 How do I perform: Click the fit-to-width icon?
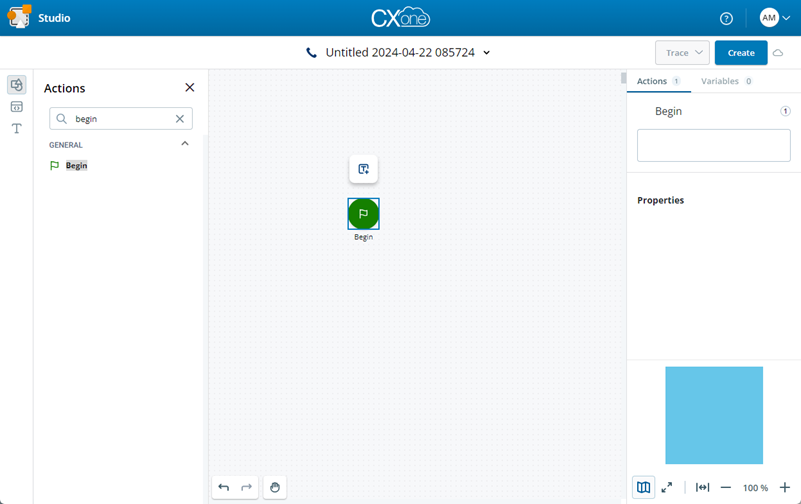click(x=702, y=487)
